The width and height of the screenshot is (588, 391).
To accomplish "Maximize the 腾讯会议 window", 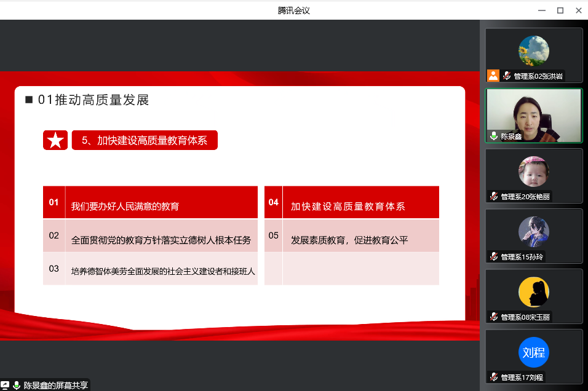I will pos(560,10).
